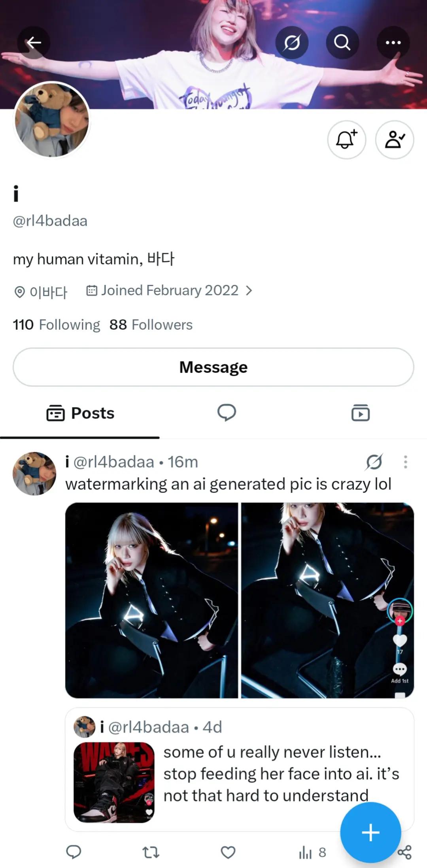
Task: Click the Message button
Action: pos(213,367)
